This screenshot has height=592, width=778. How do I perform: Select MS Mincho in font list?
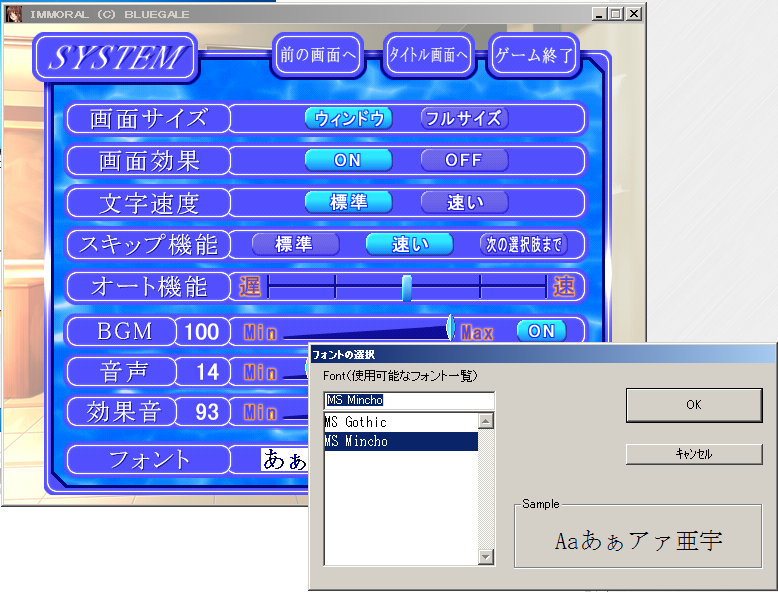[x=401, y=441]
